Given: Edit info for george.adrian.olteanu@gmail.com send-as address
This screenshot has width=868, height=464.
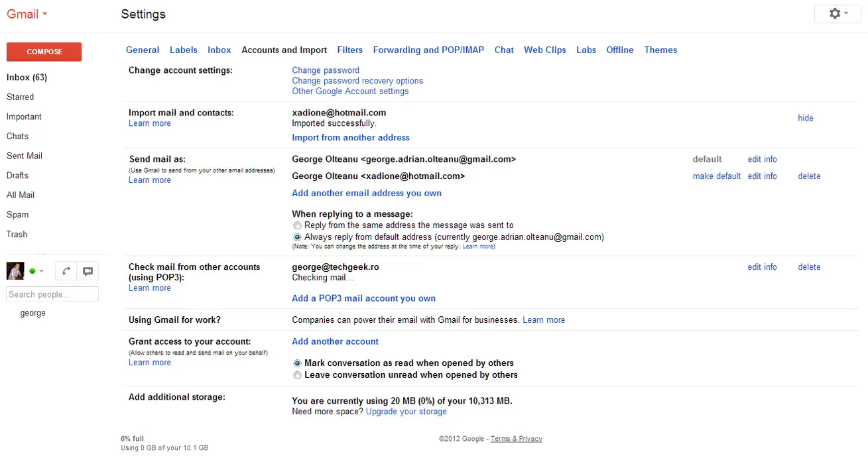Looking at the screenshot, I should (762, 159).
